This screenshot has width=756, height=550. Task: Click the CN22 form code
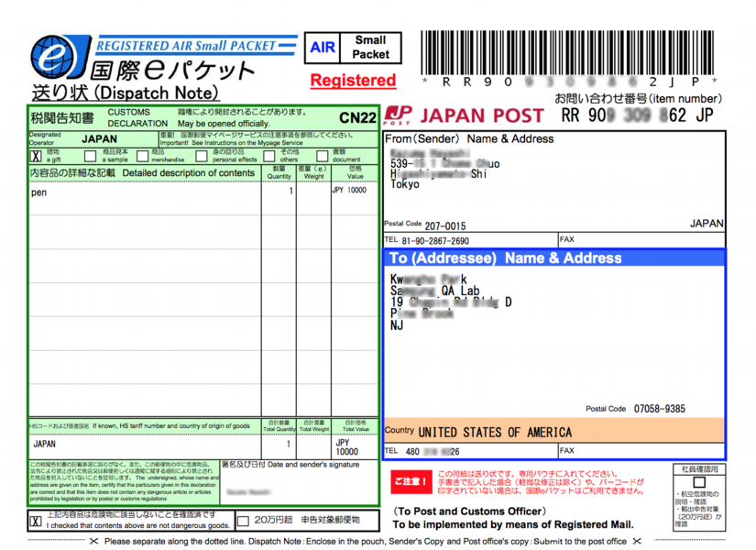pyautogui.click(x=356, y=117)
